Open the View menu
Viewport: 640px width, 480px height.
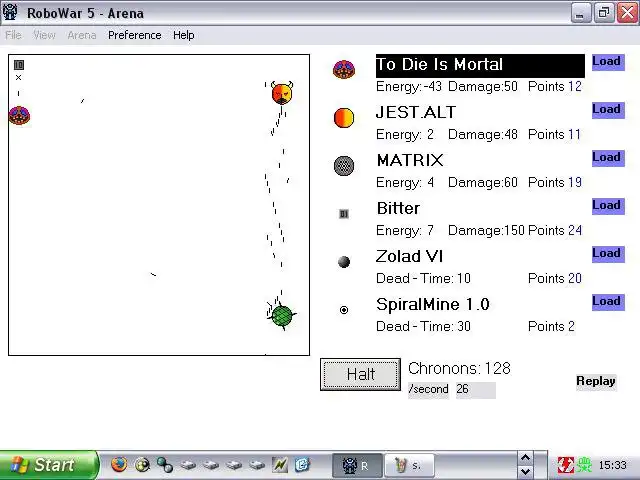44,35
